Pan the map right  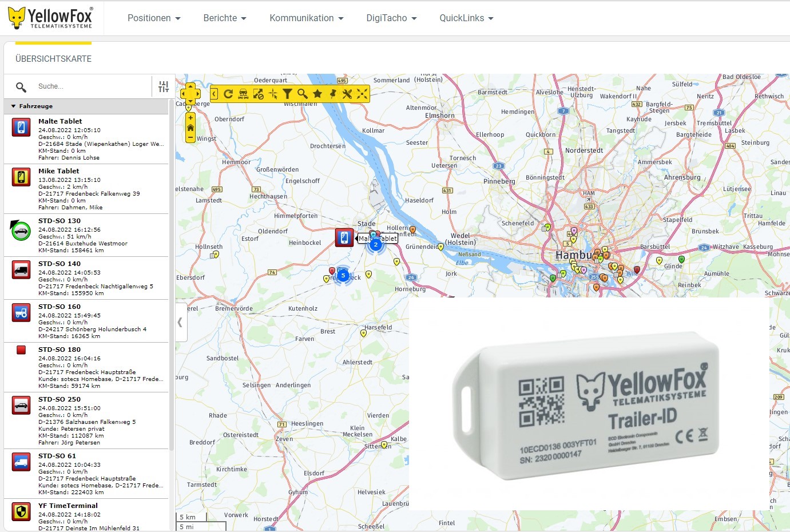click(197, 94)
